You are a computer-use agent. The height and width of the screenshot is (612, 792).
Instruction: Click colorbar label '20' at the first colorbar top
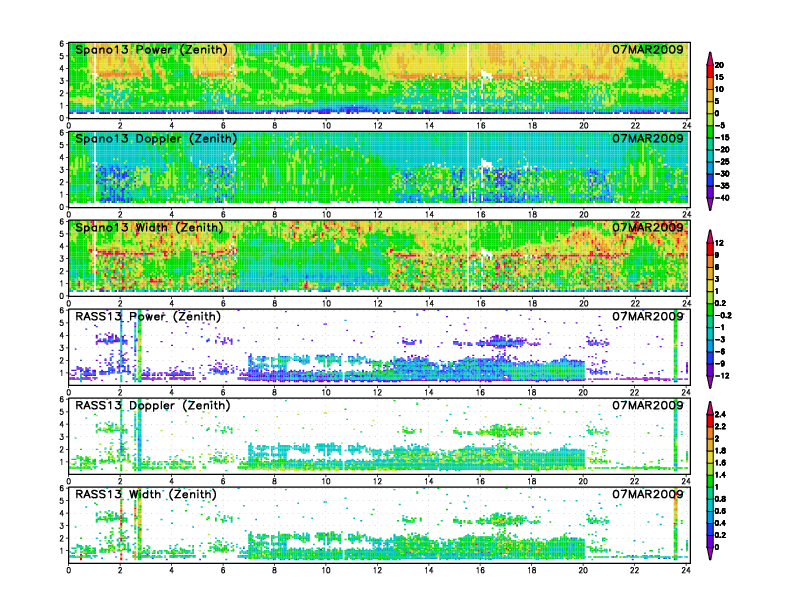coord(719,65)
